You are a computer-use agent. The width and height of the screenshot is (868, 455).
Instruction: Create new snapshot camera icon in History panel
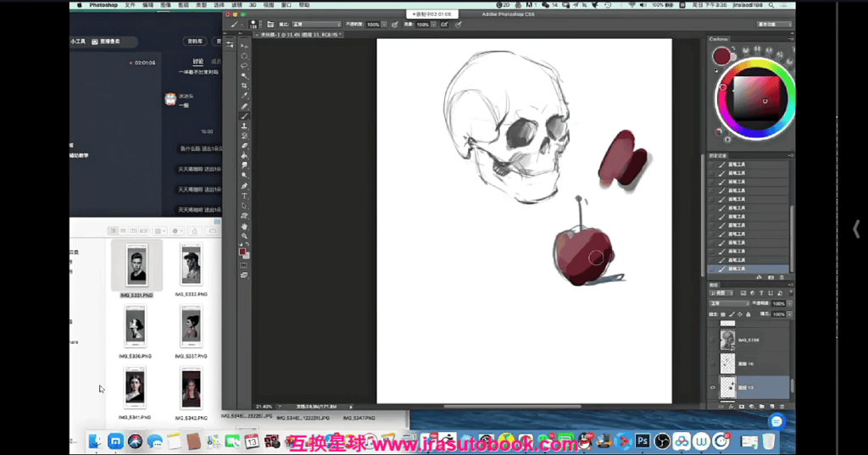771,277
